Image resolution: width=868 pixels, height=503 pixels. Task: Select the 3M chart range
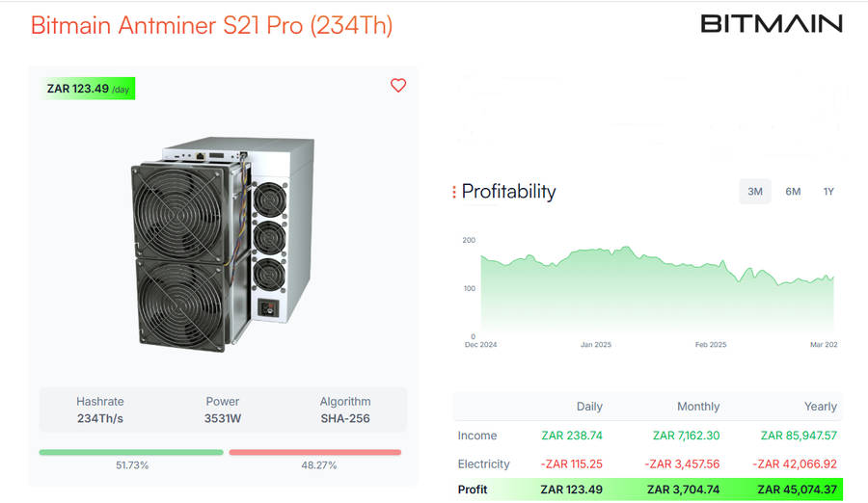coord(755,192)
